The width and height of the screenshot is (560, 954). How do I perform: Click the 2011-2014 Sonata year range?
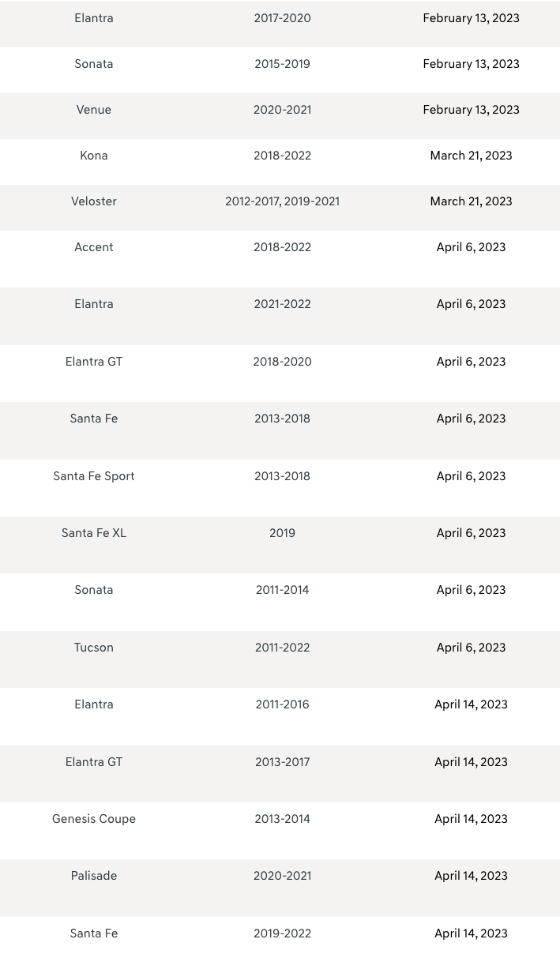pyautogui.click(x=282, y=590)
